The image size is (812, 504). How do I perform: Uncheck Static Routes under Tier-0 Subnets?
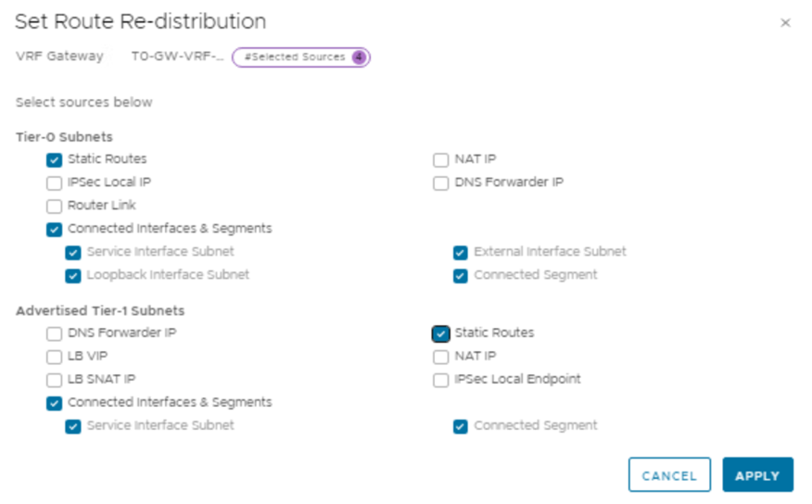click(x=55, y=159)
